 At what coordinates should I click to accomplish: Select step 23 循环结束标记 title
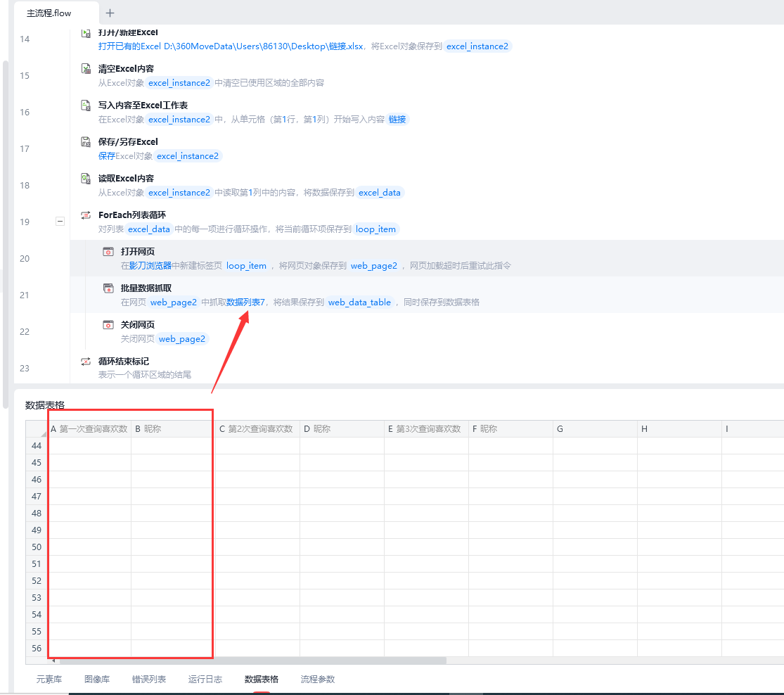point(124,362)
